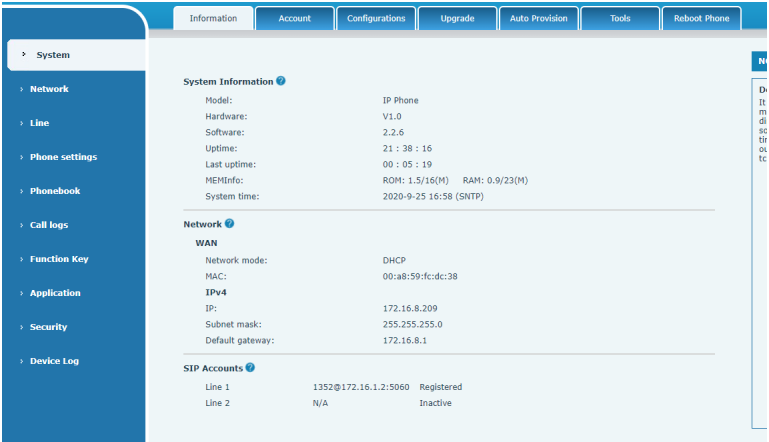
Task: Select the Auto Provision tab
Action: click(538, 19)
